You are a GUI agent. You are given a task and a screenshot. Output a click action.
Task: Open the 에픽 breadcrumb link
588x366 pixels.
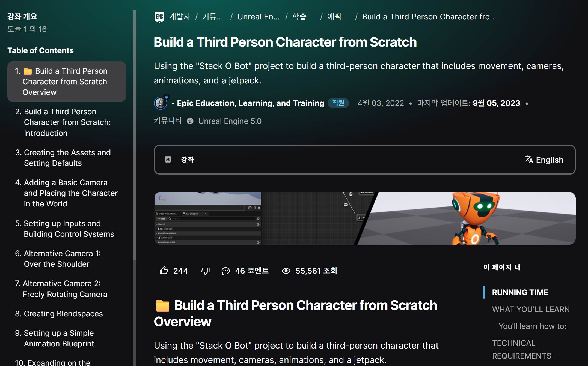tap(334, 17)
